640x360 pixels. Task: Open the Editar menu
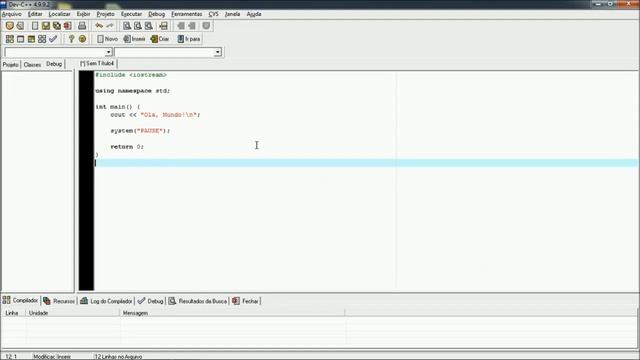coord(35,14)
